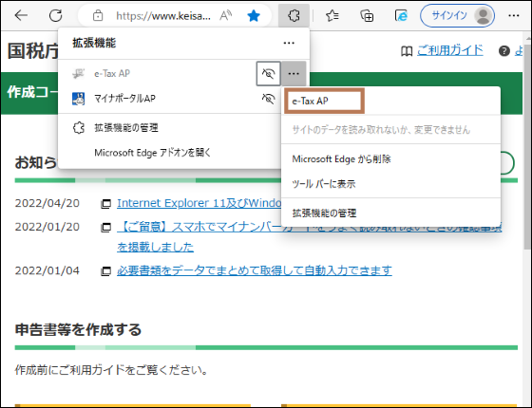Open the Favorites list star icon
532x408 pixels.
click(x=332, y=15)
